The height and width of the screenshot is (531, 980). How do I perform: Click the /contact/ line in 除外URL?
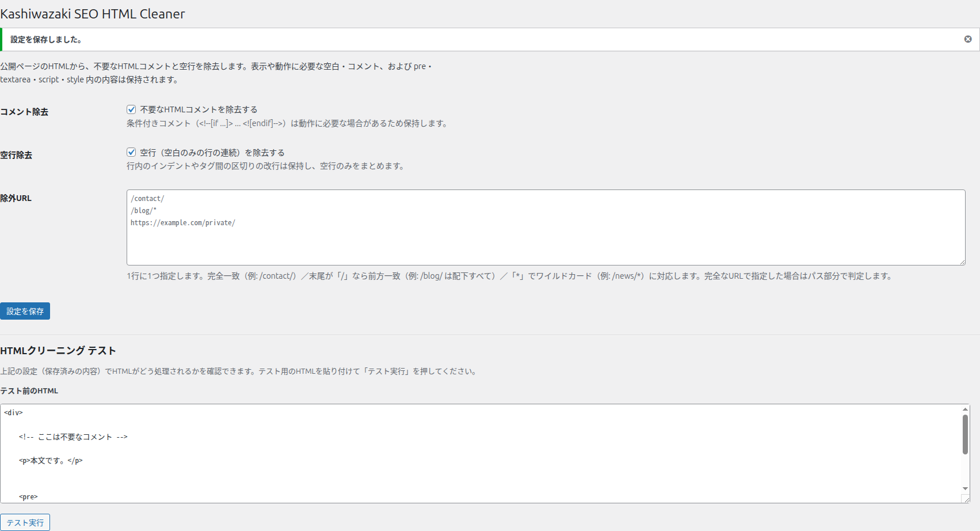click(147, 199)
